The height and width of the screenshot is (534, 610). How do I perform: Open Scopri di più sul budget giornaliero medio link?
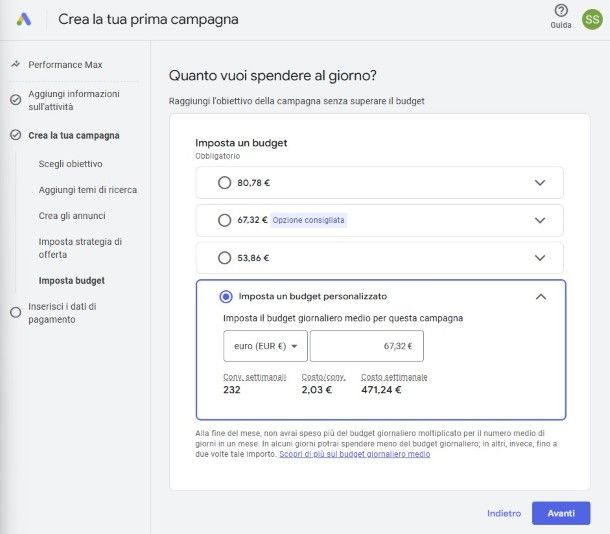point(355,454)
